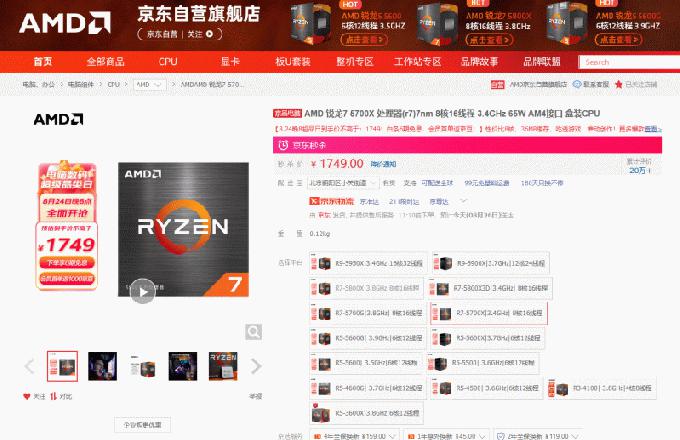Contact customer service 联系客服 icon
The height and width of the screenshot is (440, 680).
click(x=577, y=84)
